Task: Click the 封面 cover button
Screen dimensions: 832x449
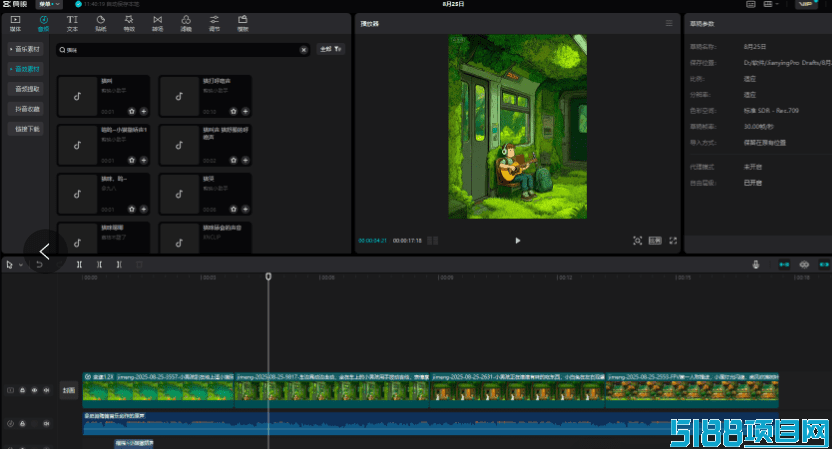Action: click(68, 390)
